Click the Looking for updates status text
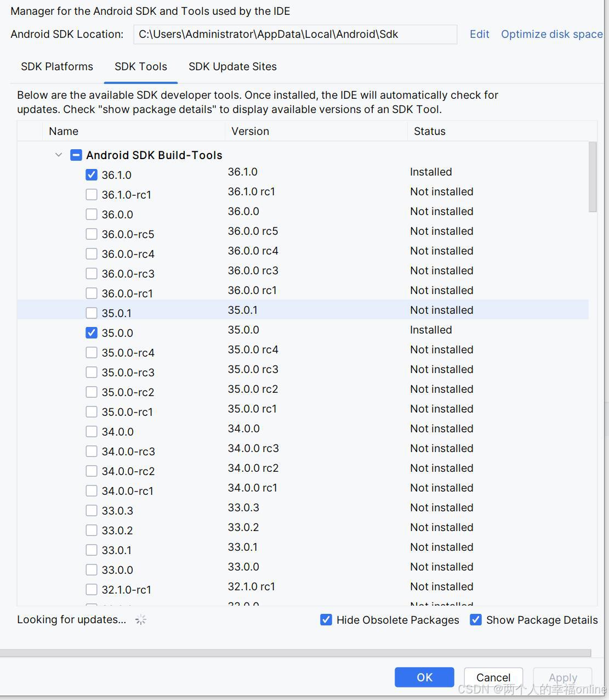Screen dimensions: 609x700 pyautogui.click(x=72, y=619)
